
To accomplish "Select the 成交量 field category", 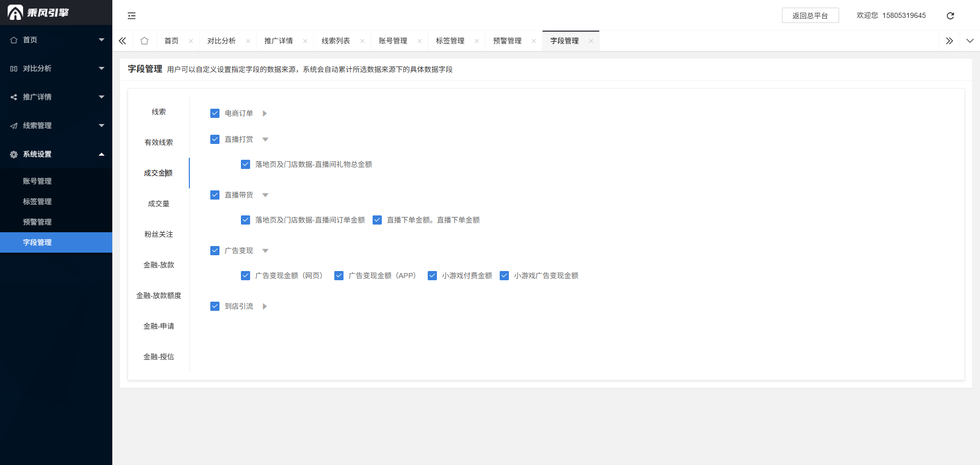I will point(158,204).
